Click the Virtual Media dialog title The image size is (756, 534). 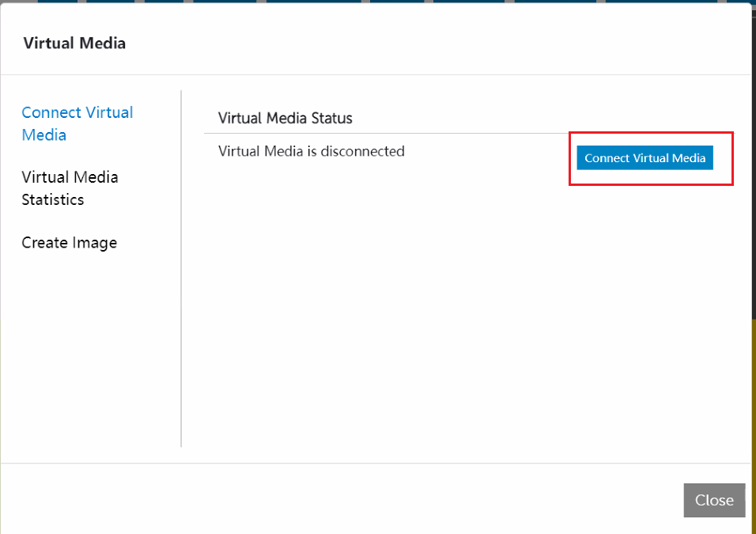tap(74, 44)
